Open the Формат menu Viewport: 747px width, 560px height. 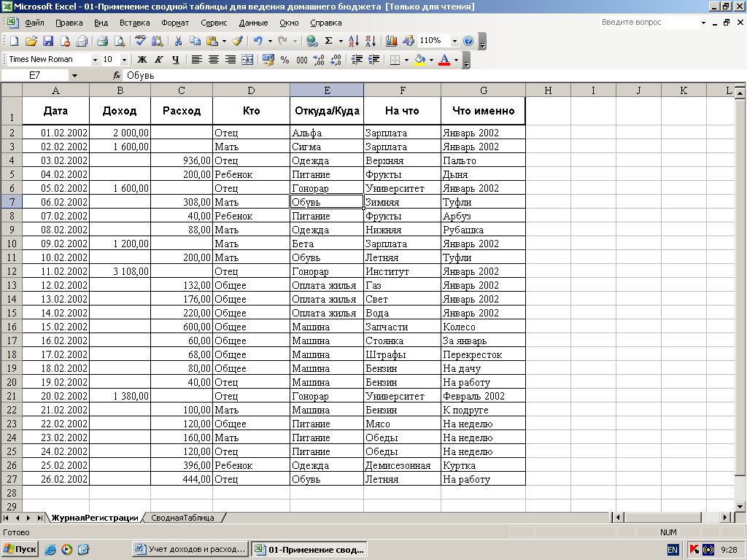click(x=175, y=23)
